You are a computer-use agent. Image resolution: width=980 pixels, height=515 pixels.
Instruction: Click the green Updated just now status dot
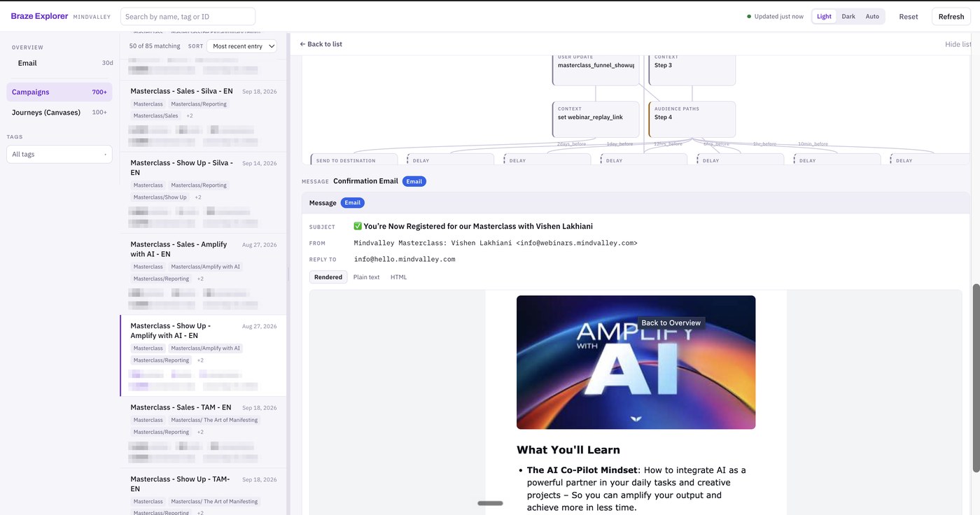point(749,16)
